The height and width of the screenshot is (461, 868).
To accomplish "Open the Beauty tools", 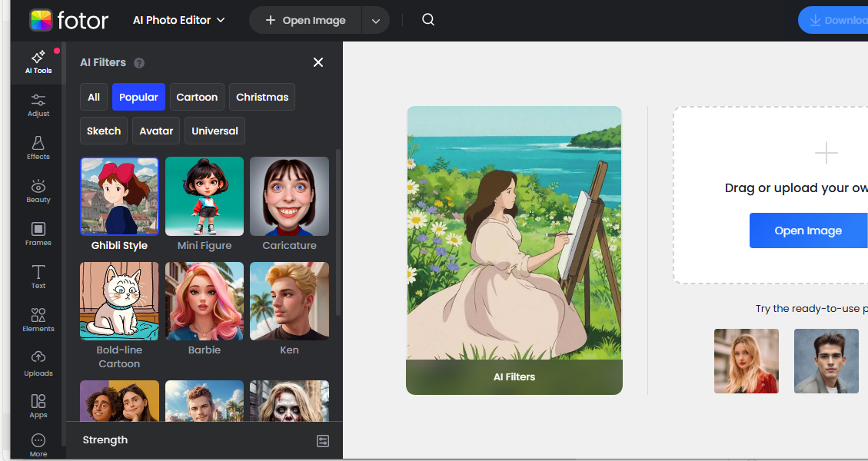I will (38, 191).
